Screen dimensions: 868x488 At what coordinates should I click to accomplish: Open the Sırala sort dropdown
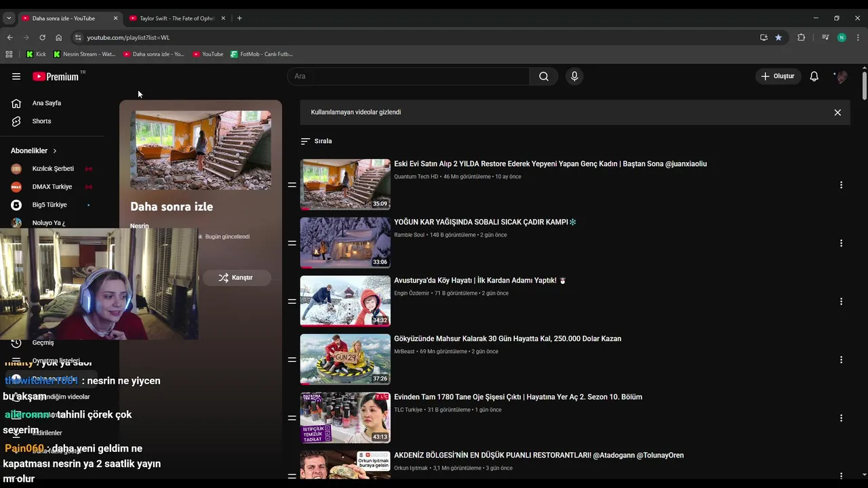click(316, 141)
